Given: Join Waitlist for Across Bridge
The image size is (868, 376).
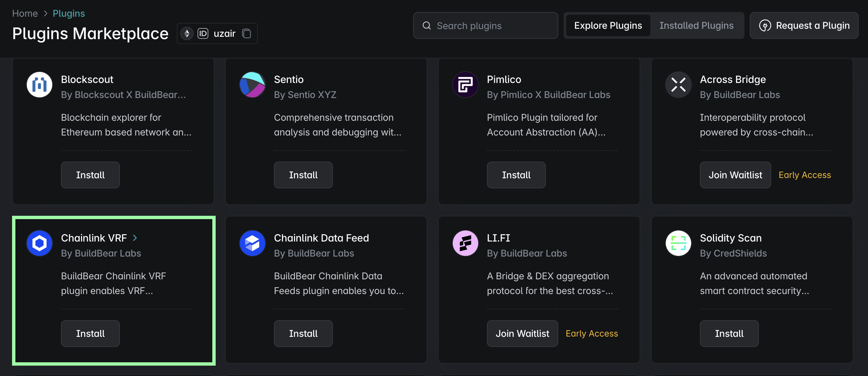Looking at the screenshot, I should (735, 175).
